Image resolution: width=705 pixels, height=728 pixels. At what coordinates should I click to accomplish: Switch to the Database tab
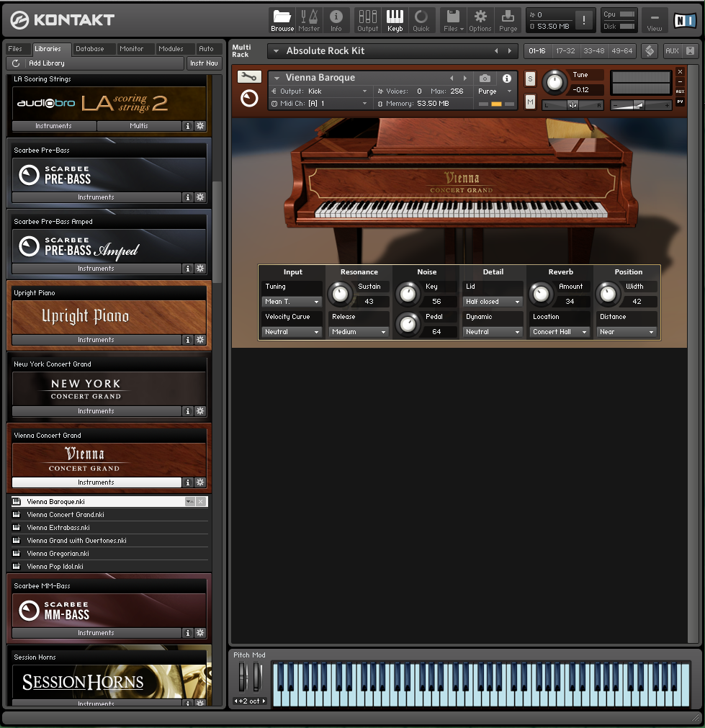[x=89, y=49]
